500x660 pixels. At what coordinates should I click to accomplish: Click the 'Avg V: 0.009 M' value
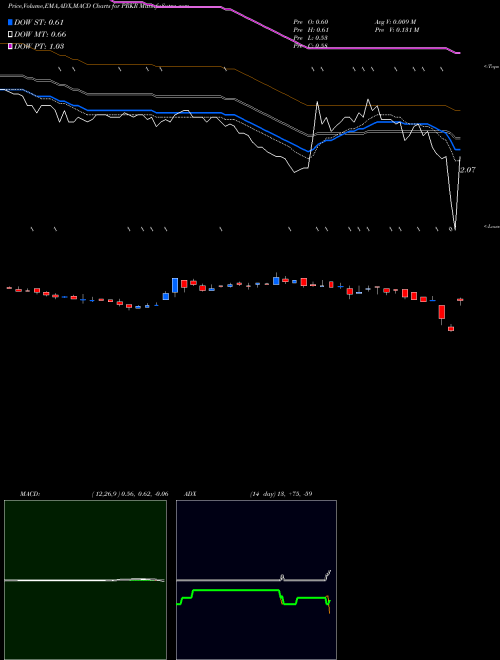(x=396, y=22)
